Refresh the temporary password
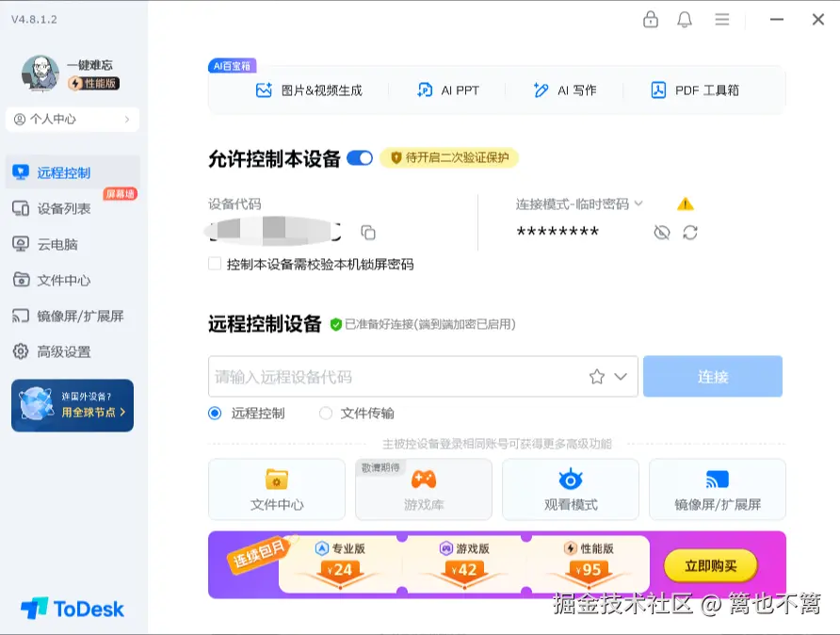 pos(691,232)
